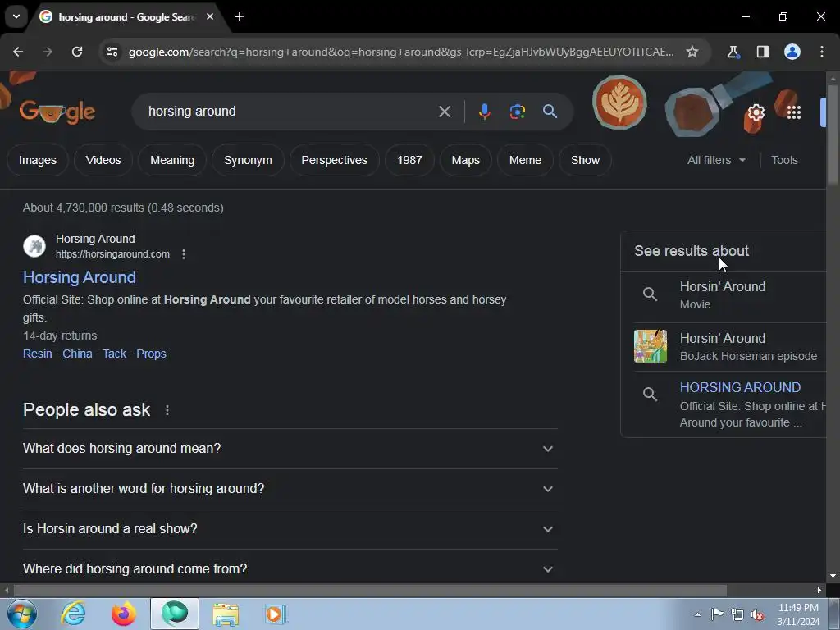Image resolution: width=840 pixels, height=630 pixels.
Task: Click the Action Center flag icon
Action: 717,614
